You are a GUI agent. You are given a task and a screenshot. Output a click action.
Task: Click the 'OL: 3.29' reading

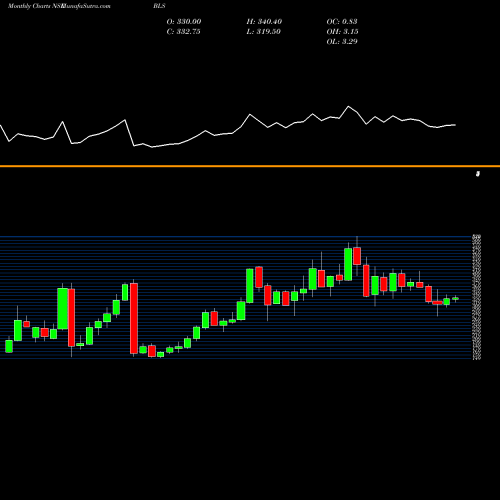point(342,41)
